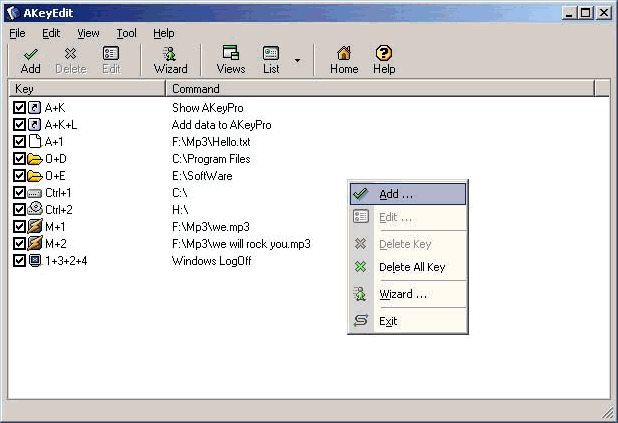Choose Exit in the context menu
Image resolution: width=618 pixels, height=423 pixels.
click(408, 321)
